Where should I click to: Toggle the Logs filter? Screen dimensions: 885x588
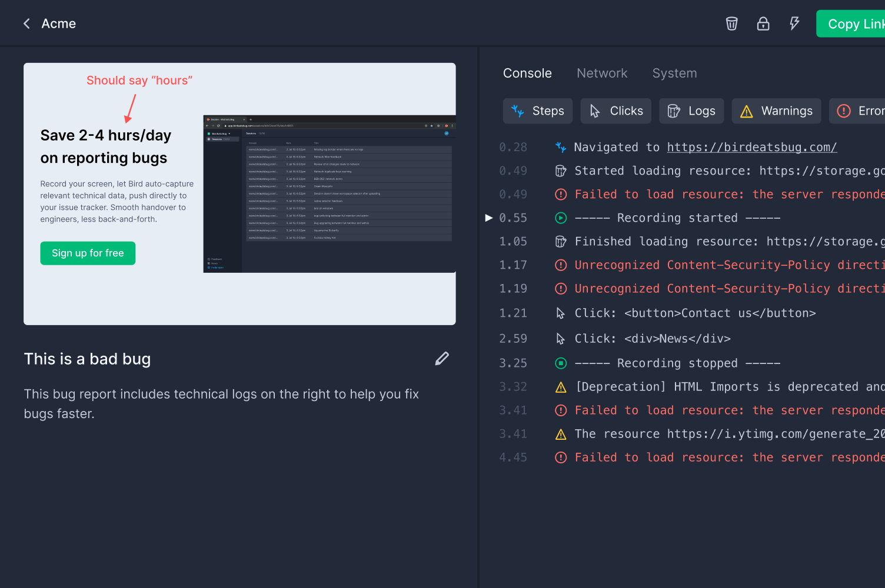tap(691, 111)
